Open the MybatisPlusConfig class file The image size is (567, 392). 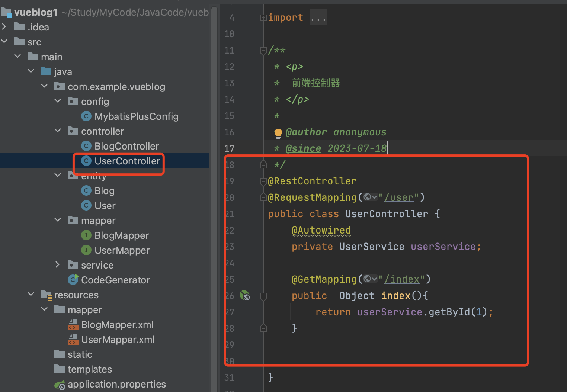pos(136,116)
